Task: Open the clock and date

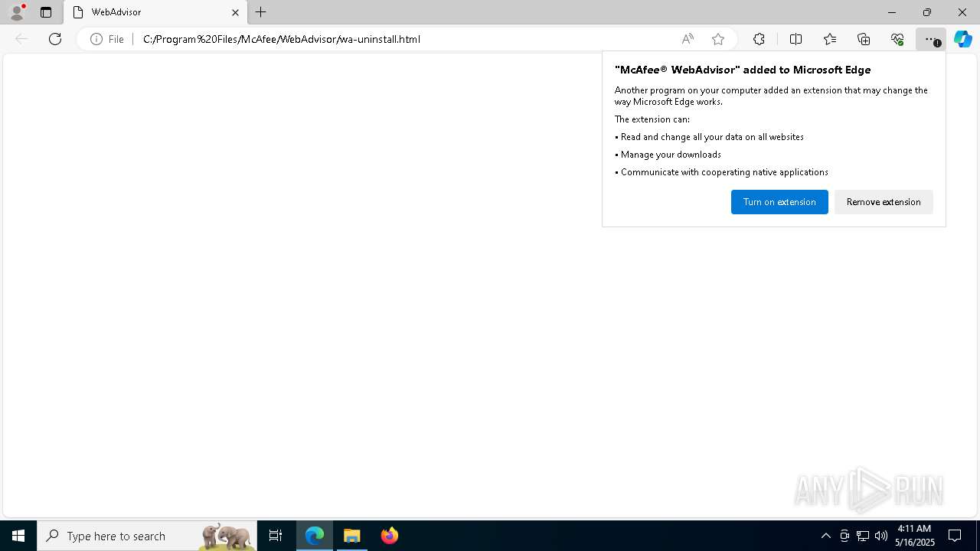Action: pyautogui.click(x=915, y=536)
